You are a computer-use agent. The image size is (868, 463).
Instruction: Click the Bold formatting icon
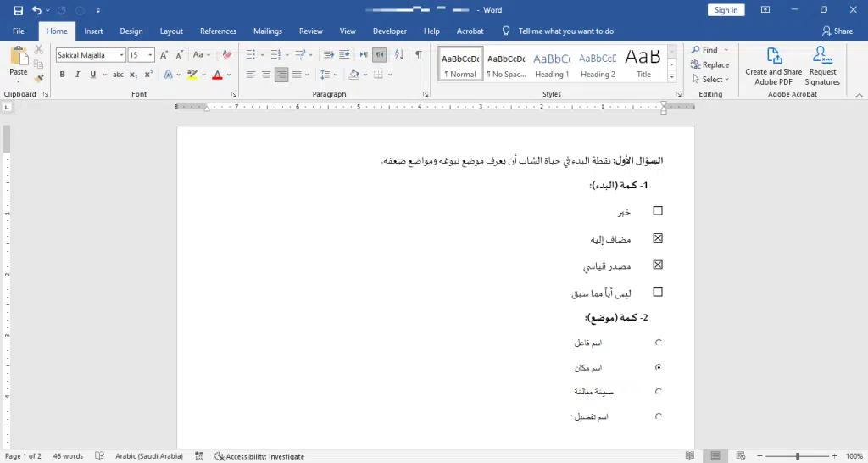(62, 75)
